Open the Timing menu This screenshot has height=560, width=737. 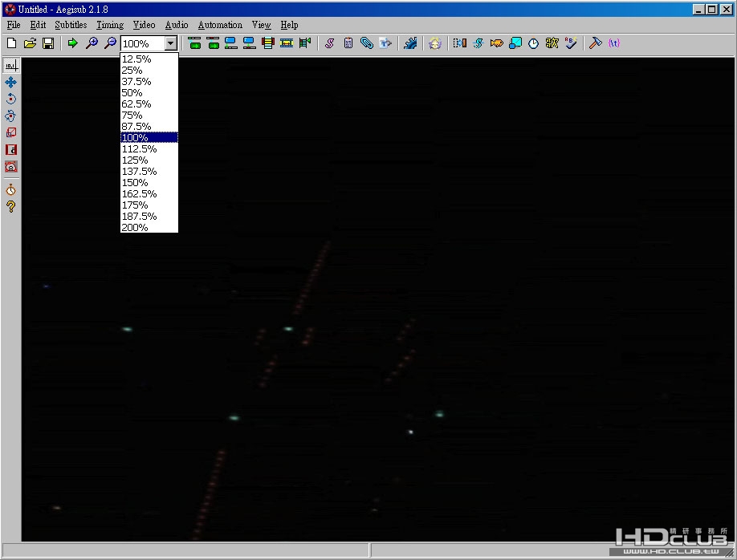pos(110,25)
